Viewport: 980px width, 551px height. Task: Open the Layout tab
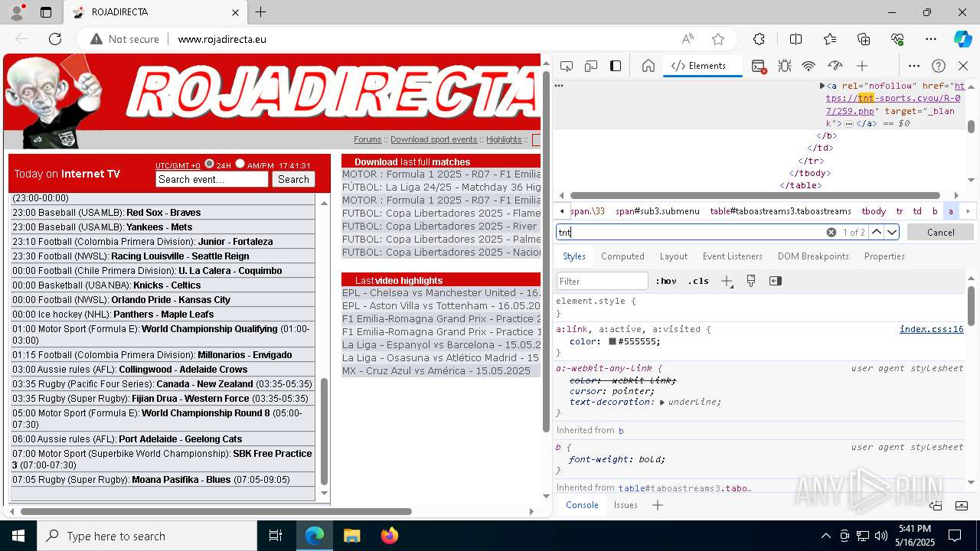674,256
